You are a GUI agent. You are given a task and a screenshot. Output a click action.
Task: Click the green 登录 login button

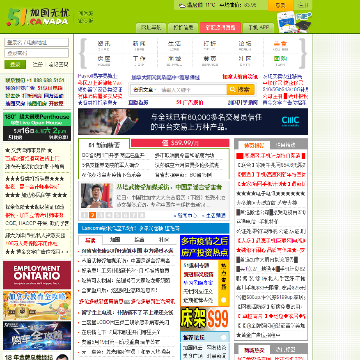click(15, 64)
